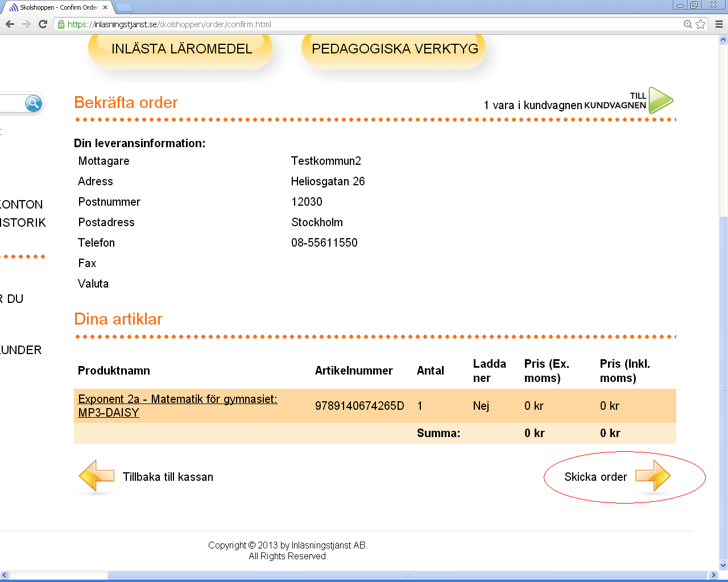Viewport: 728px width, 582px height.
Task: Click the vertical scrollbar up arrow
Action: (x=723, y=40)
